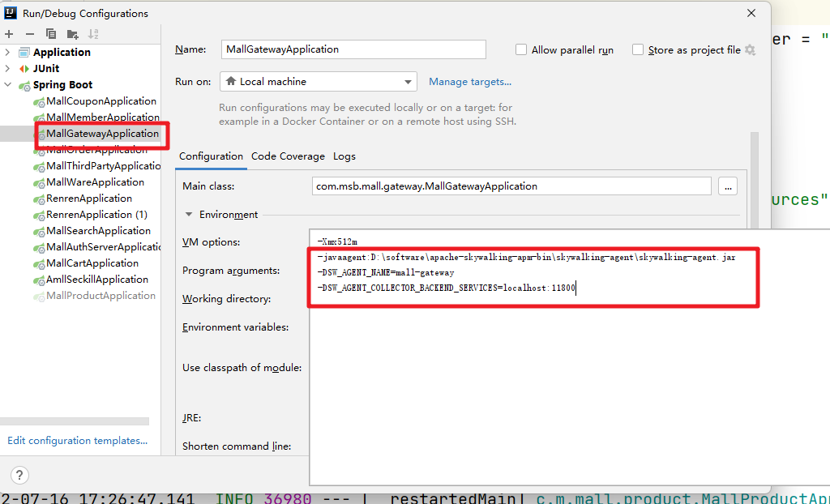Select MallProductApplication configuration

101,296
